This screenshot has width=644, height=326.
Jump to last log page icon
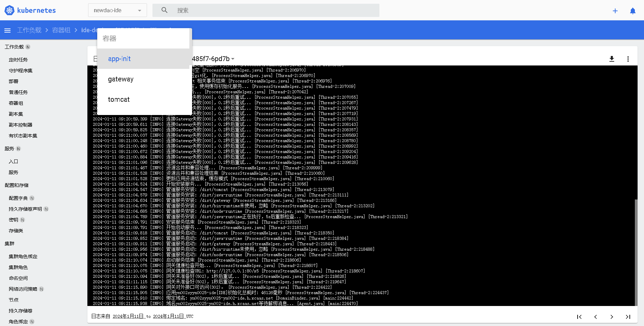click(x=628, y=317)
